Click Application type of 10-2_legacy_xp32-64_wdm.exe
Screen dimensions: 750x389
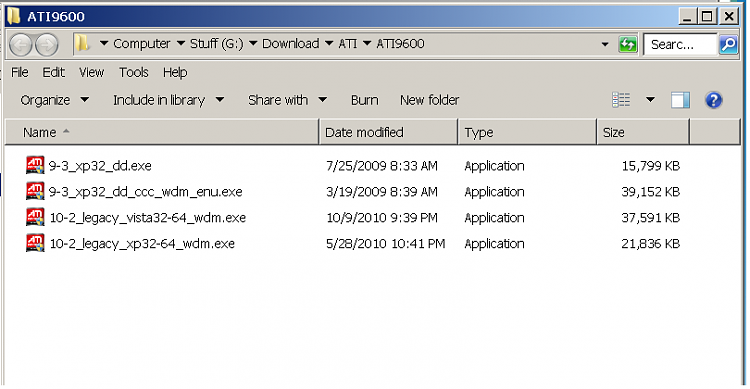pos(494,243)
